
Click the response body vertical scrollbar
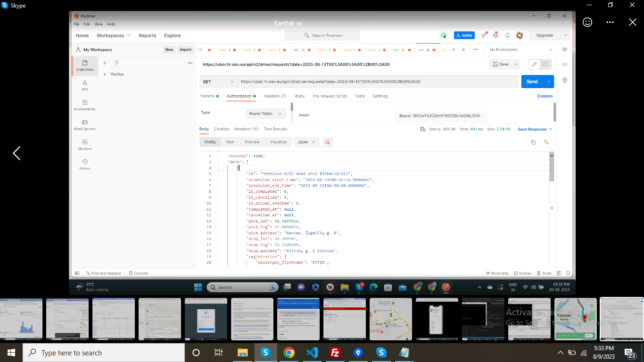pyautogui.click(x=552, y=170)
